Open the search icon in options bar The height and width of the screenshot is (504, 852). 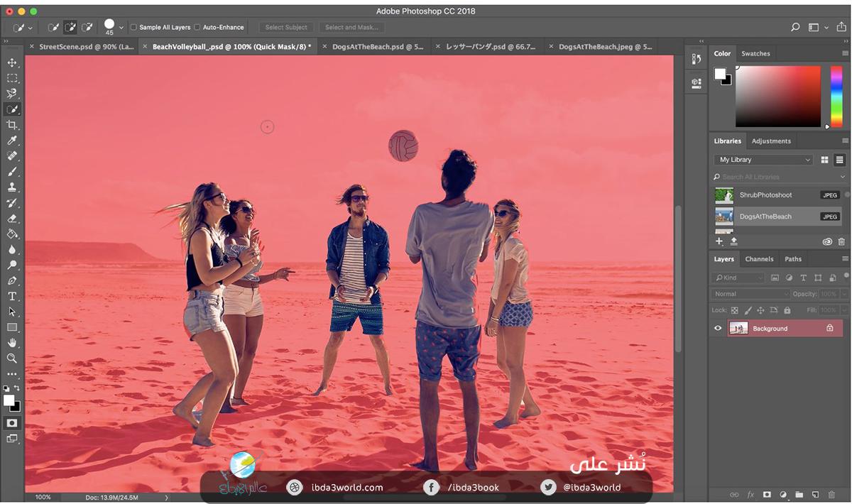[795, 27]
